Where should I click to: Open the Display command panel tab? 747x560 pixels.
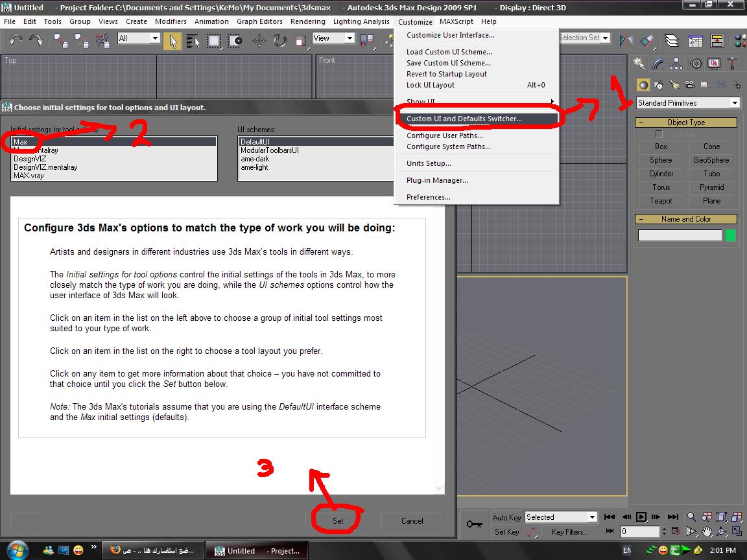pyautogui.click(x=714, y=64)
